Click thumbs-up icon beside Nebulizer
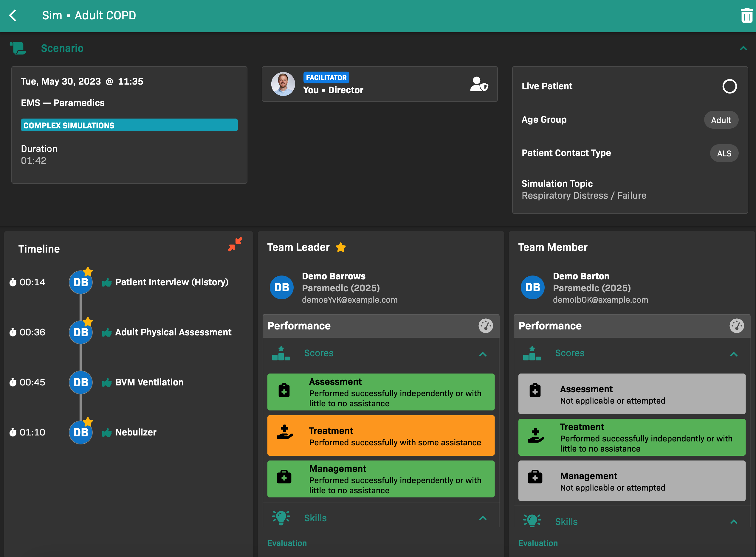 coord(107,432)
